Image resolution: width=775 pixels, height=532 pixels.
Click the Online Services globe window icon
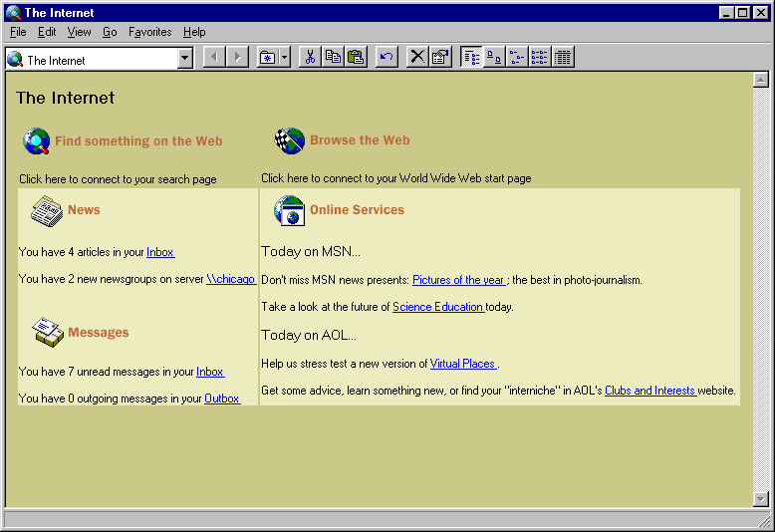290,210
